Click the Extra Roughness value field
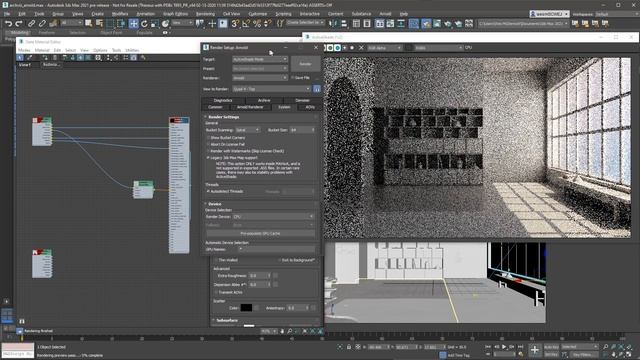This screenshot has width=640, height=360. coord(260,276)
